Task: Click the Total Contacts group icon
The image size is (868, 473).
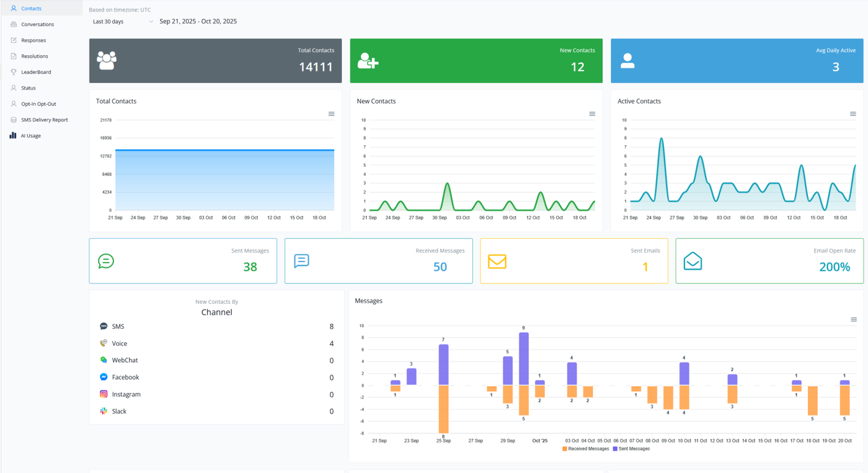Action: coord(107,60)
